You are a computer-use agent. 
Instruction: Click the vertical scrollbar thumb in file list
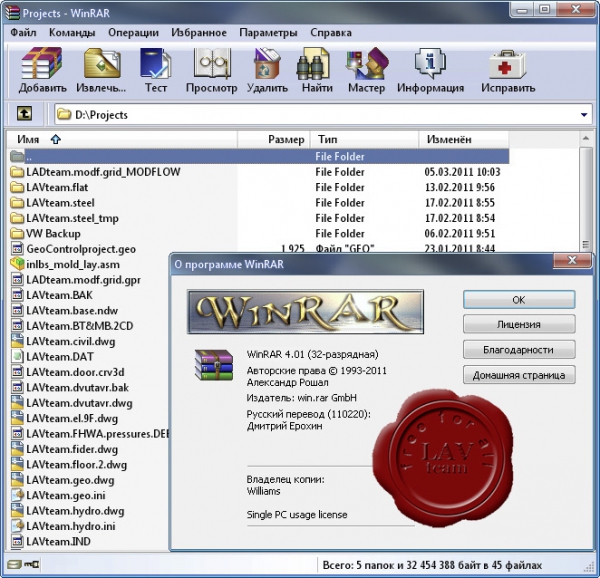coord(585,198)
